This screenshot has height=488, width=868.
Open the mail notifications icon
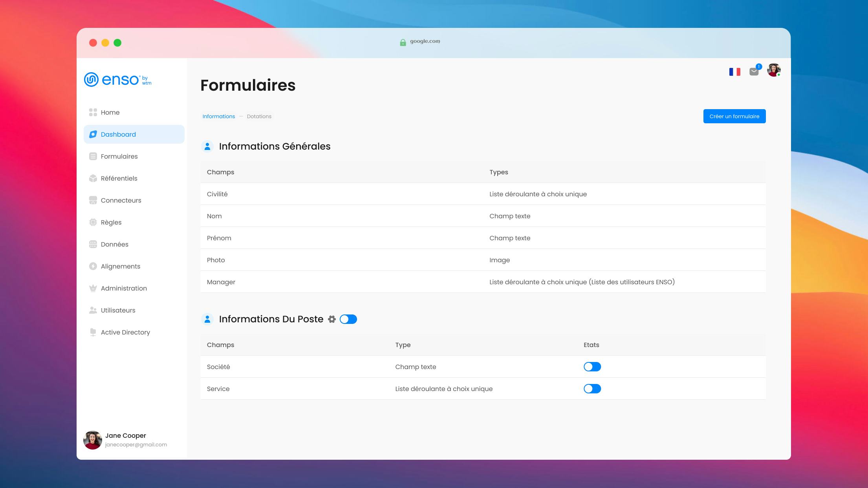point(754,71)
